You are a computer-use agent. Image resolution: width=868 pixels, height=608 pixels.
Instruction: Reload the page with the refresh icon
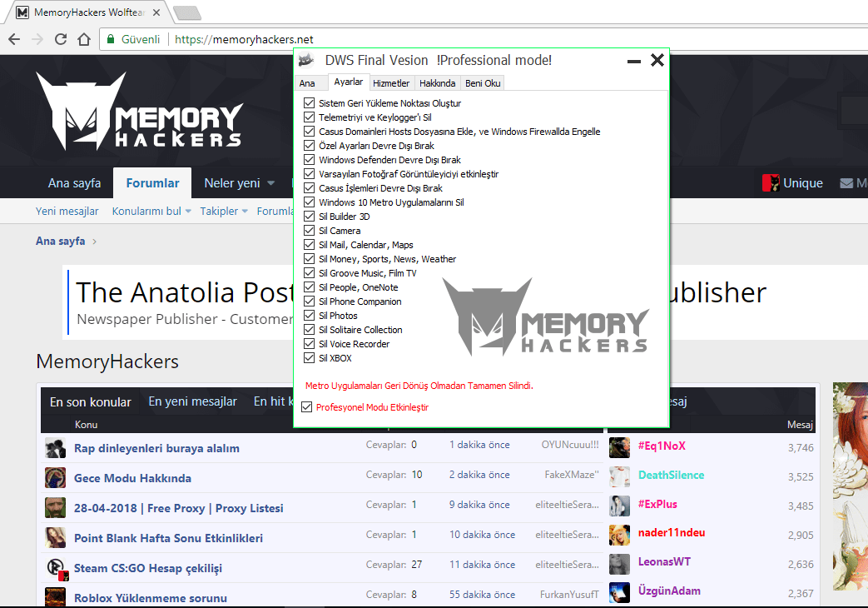pos(61,39)
